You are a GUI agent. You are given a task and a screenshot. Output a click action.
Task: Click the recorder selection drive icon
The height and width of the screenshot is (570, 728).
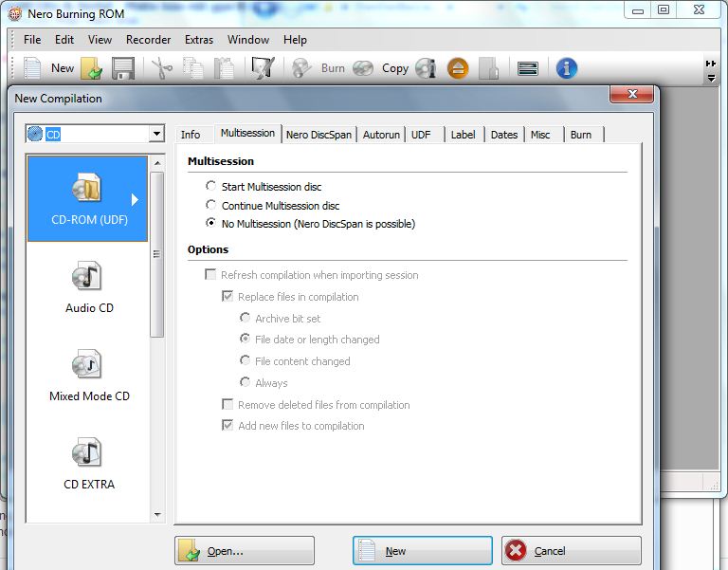[528, 68]
